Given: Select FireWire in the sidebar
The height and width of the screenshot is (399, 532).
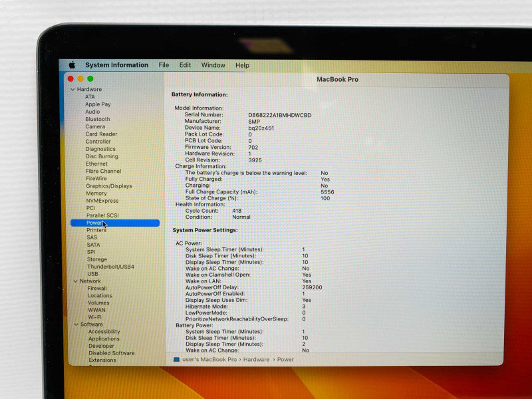Looking at the screenshot, I should click(x=96, y=178).
